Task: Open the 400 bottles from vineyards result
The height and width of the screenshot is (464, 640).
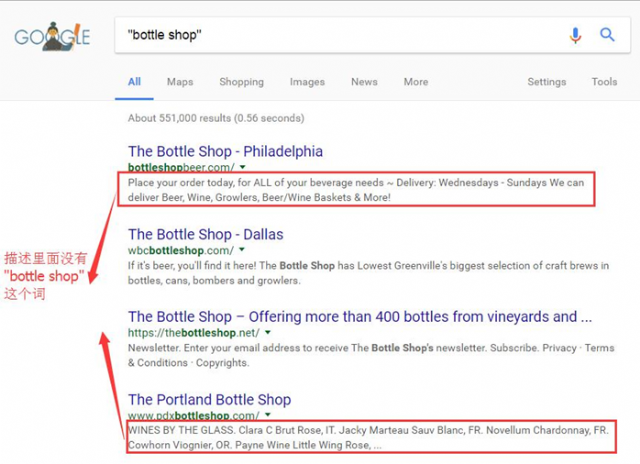Action: click(360, 317)
